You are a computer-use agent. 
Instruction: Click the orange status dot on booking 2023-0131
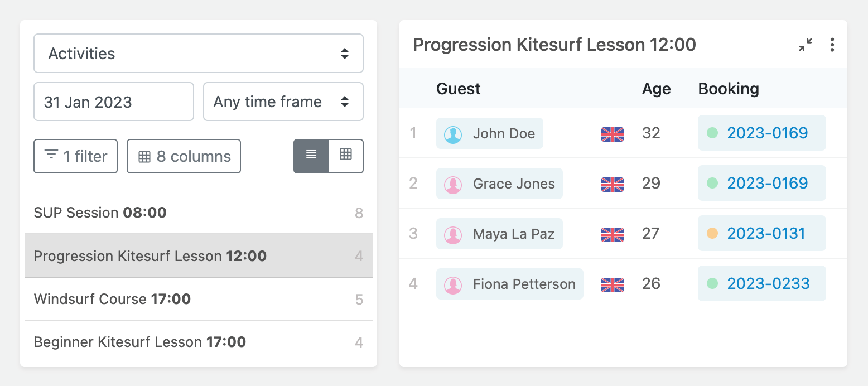[x=712, y=233]
